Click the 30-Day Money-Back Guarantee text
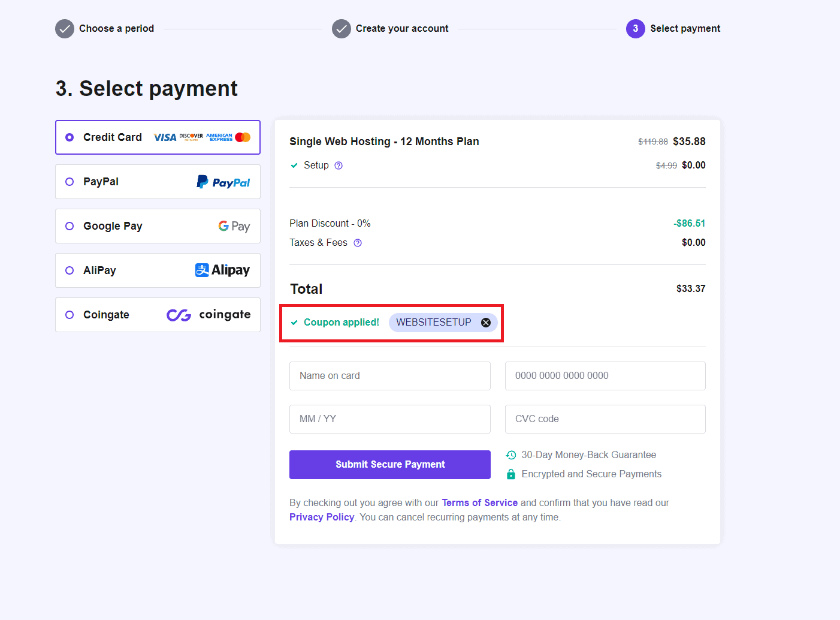The image size is (840, 620). point(589,455)
